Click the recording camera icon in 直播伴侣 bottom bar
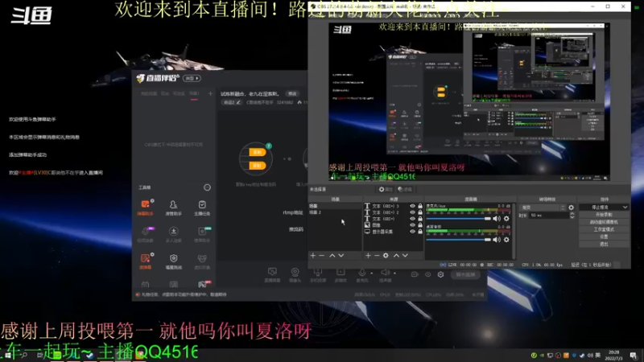Image resolution: width=644 pixels, height=362 pixels. pyautogui.click(x=415, y=274)
